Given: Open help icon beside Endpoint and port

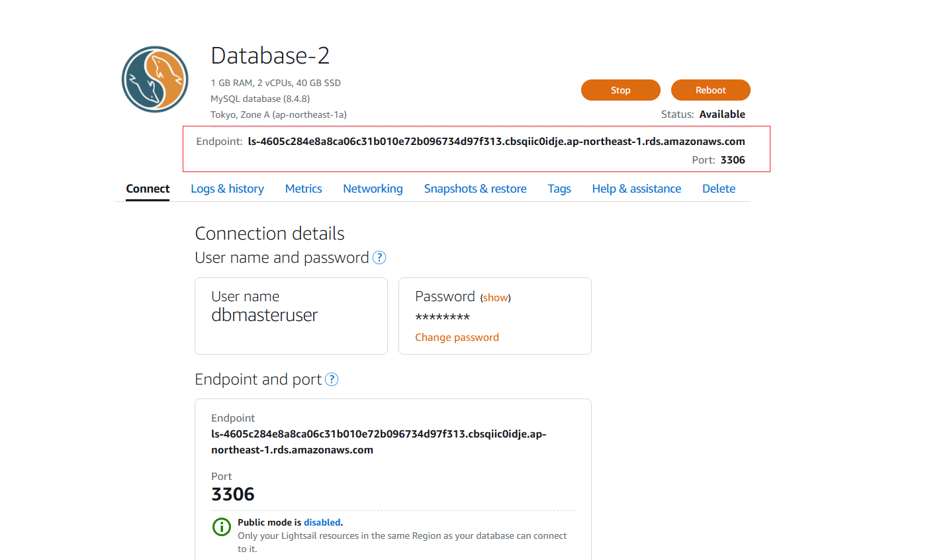Looking at the screenshot, I should [332, 379].
